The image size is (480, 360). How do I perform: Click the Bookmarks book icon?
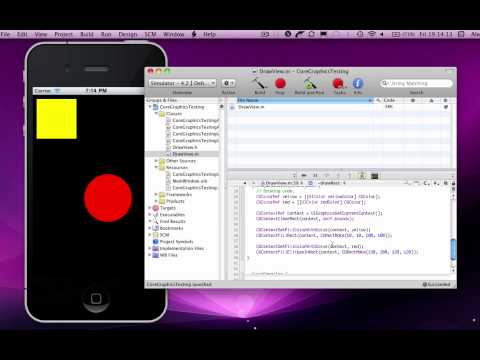(x=155, y=228)
